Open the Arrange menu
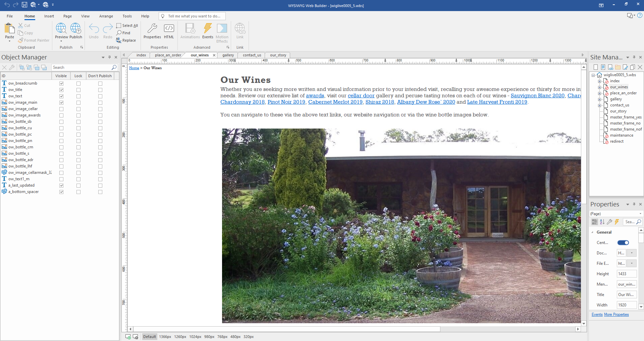644x341 pixels. pos(106,16)
